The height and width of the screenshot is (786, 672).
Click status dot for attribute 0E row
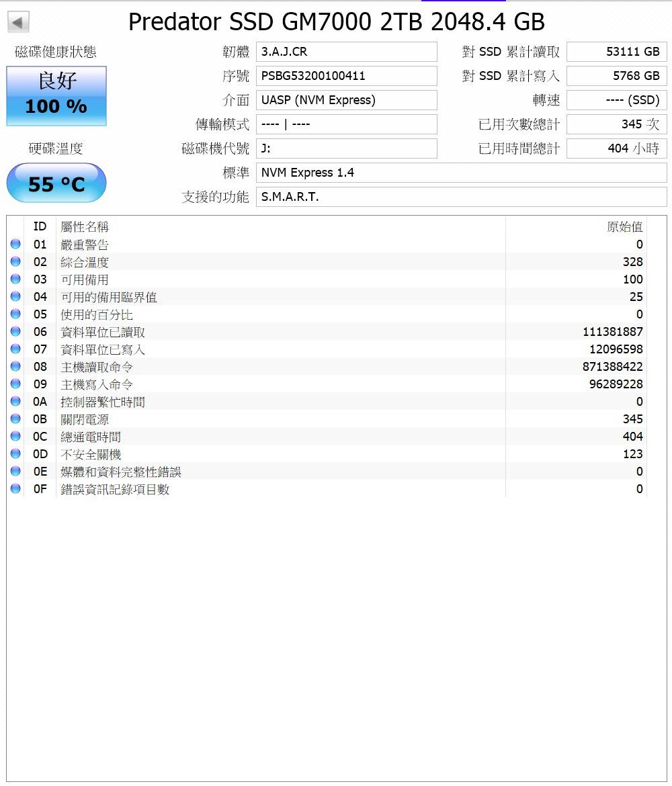tap(15, 471)
